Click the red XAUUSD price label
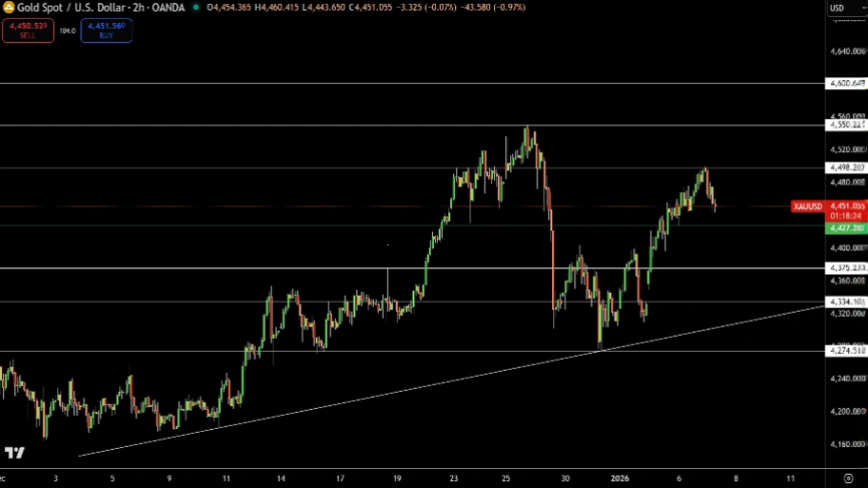The height and width of the screenshot is (488, 868). (x=805, y=205)
